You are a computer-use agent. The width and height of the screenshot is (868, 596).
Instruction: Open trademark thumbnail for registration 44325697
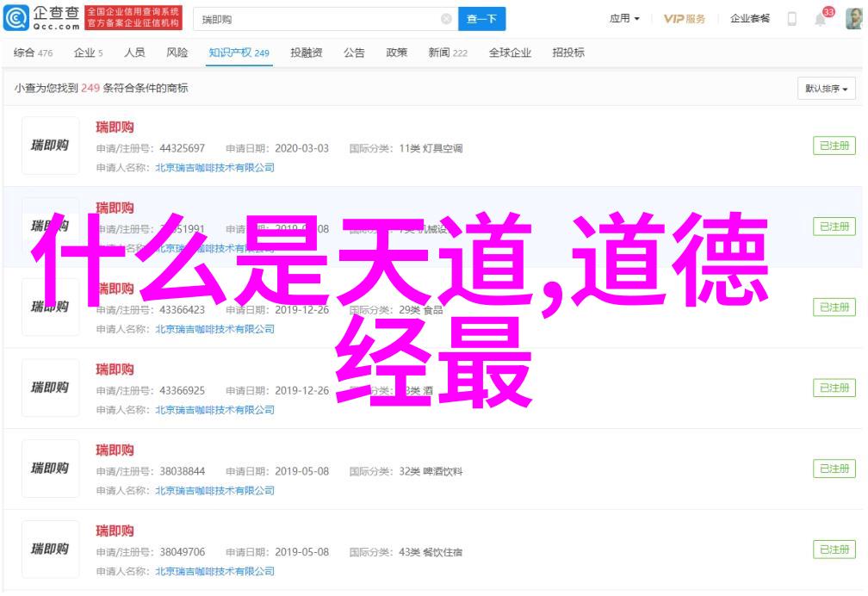50,146
